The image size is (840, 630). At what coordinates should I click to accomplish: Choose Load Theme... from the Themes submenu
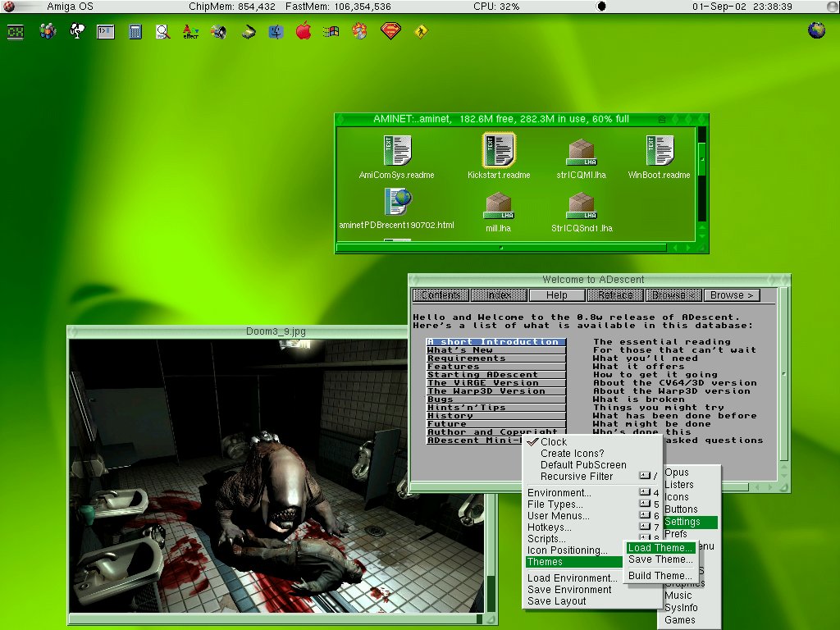pyautogui.click(x=660, y=548)
